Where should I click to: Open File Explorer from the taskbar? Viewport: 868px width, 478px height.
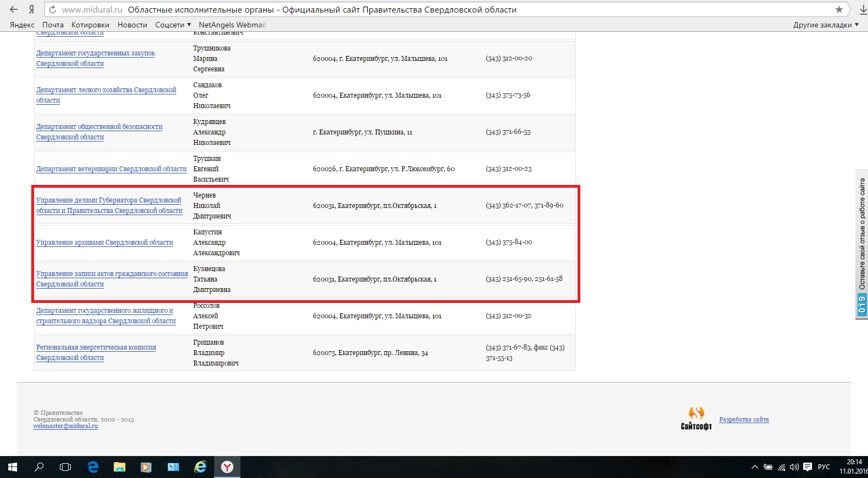click(x=119, y=467)
